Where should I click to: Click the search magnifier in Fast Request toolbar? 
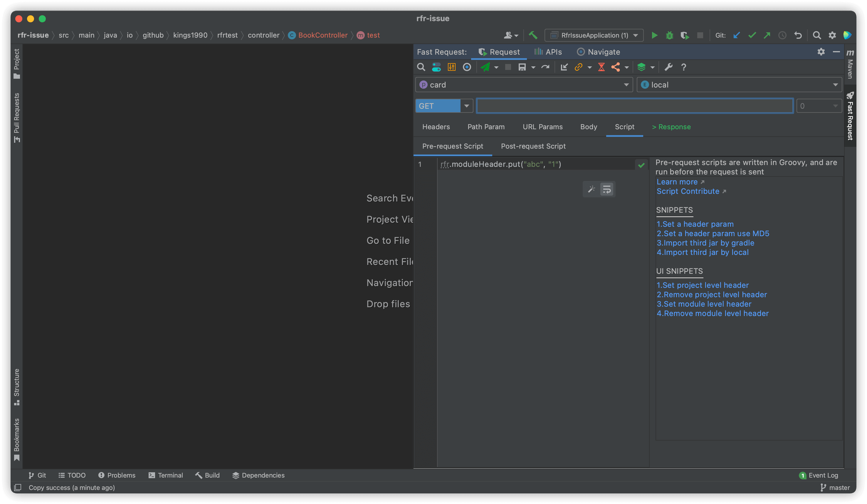click(421, 67)
